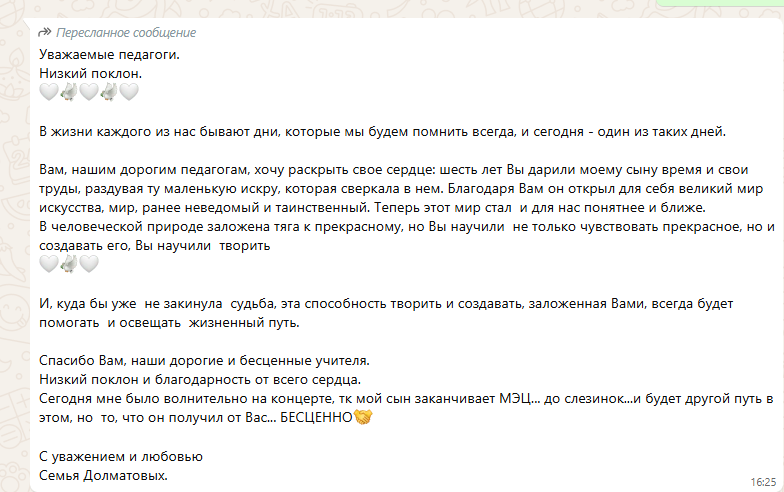The height and width of the screenshot is (492, 784).
Task: Click the 'Семья Долматовых.' signature line
Action: click(x=104, y=476)
